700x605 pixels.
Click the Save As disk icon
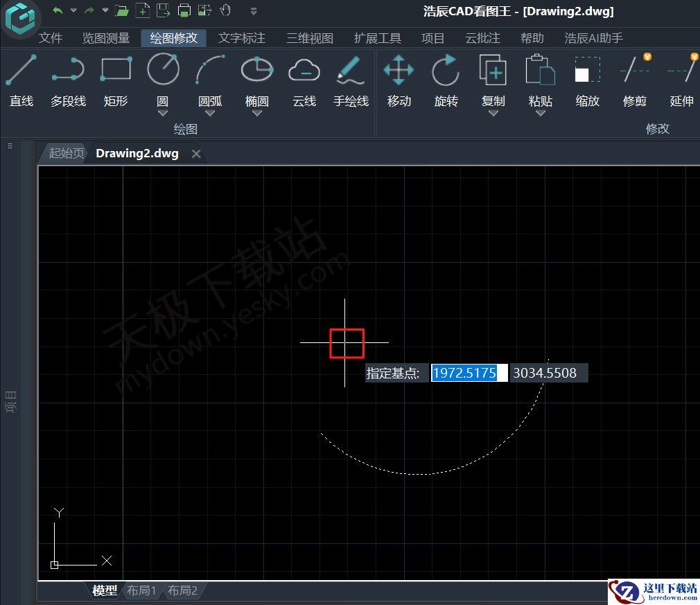coord(164,10)
